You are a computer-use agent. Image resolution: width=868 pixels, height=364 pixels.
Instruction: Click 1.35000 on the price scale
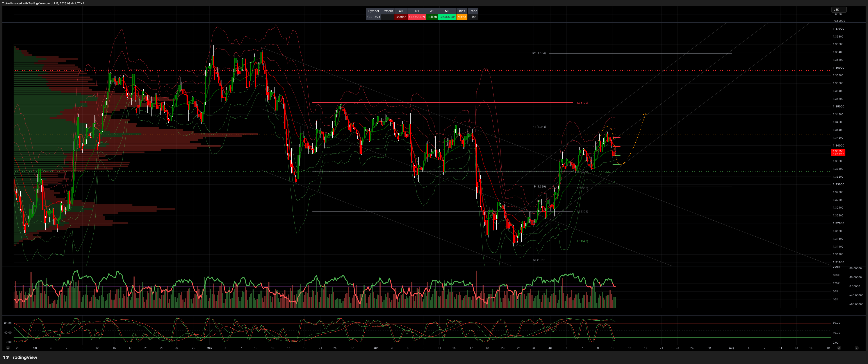point(838,107)
